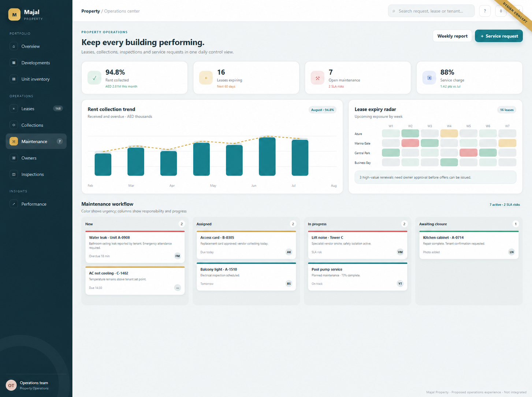Open the Leases menu item
Viewport: 532px width, 397px height.
36,109
